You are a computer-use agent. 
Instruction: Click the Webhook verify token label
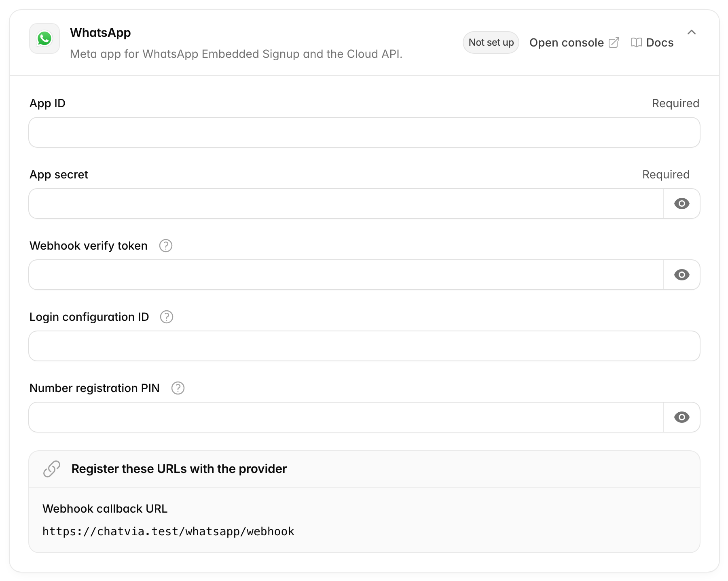[88, 246]
